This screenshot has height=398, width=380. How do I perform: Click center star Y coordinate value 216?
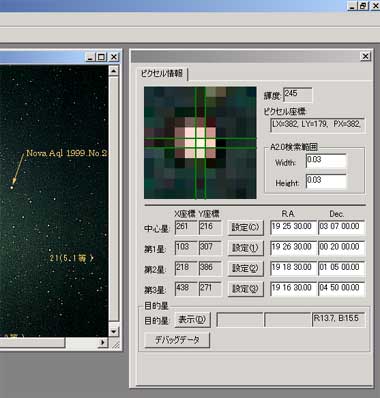coord(210,228)
